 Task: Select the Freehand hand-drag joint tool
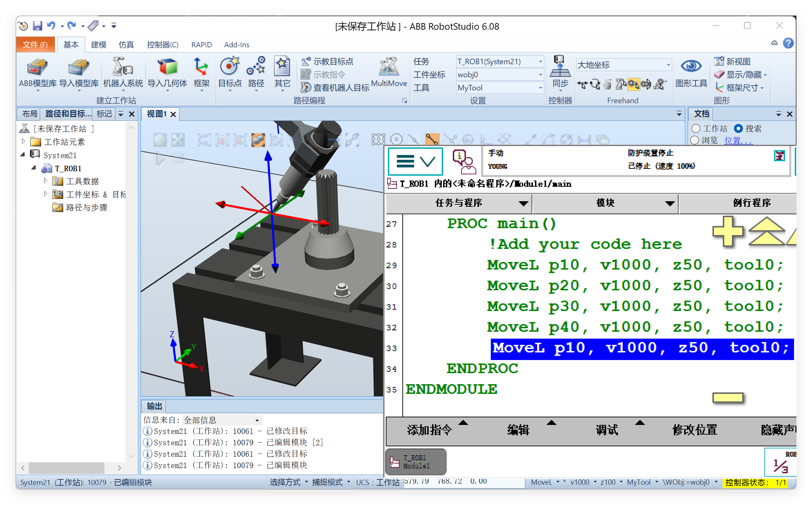[608, 84]
